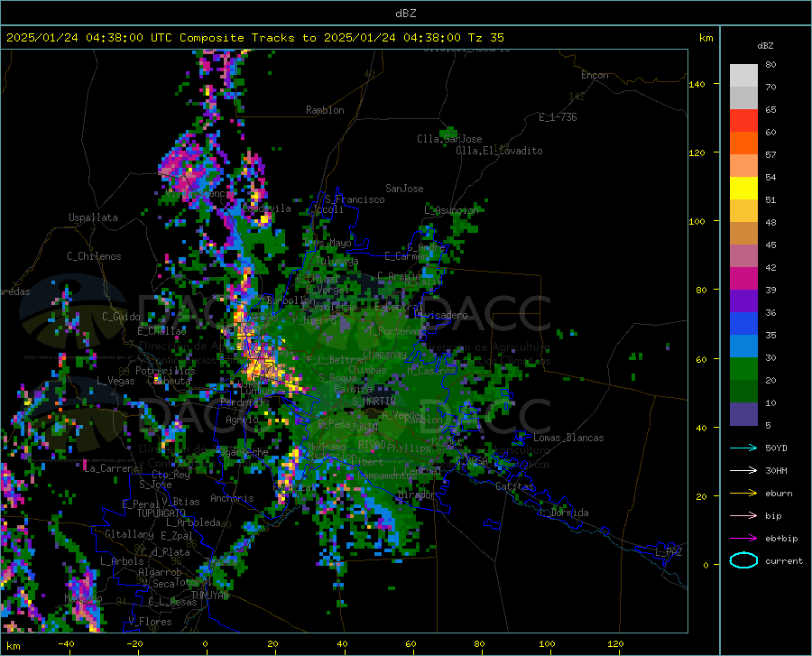Select the bright green 20-30 dBZ swatch
The image size is (812, 656).
click(743, 369)
